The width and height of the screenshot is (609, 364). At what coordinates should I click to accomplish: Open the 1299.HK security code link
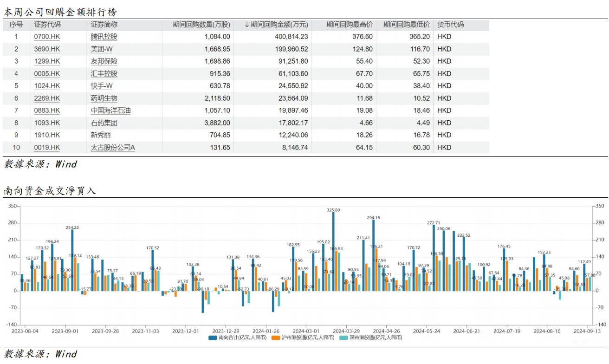point(47,61)
